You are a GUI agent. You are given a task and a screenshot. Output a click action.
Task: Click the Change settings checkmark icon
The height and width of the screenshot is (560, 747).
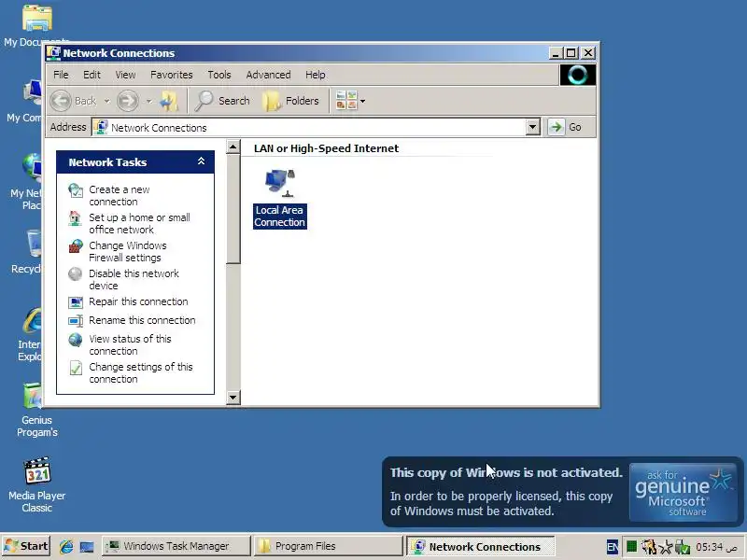click(x=76, y=368)
